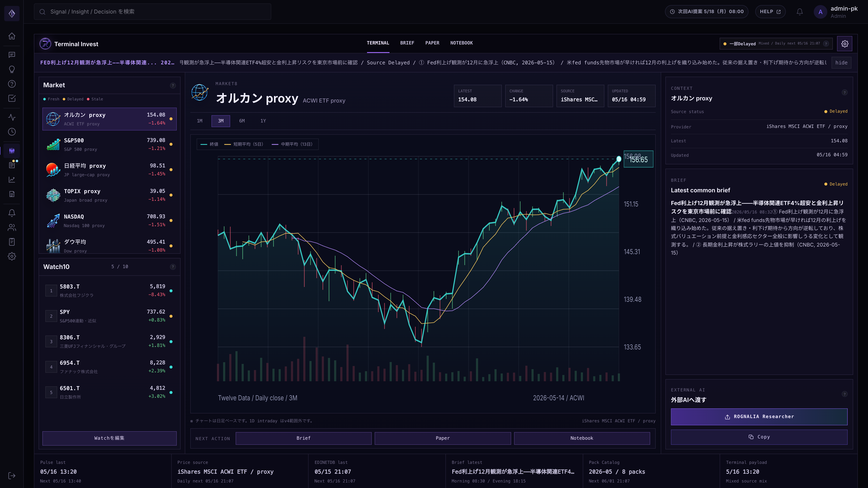868x488 pixels.
Task: Click the Brief next action button
Action: [303, 438]
